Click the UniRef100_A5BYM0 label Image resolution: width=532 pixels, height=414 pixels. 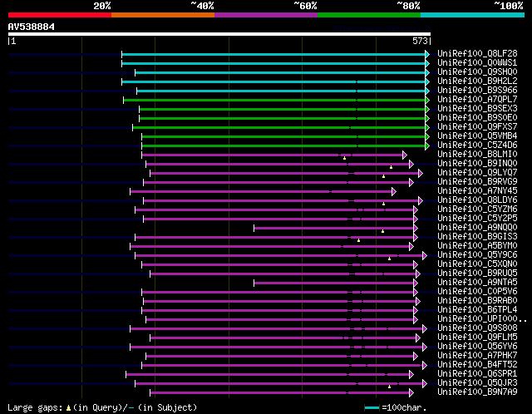pyautogui.click(x=477, y=246)
